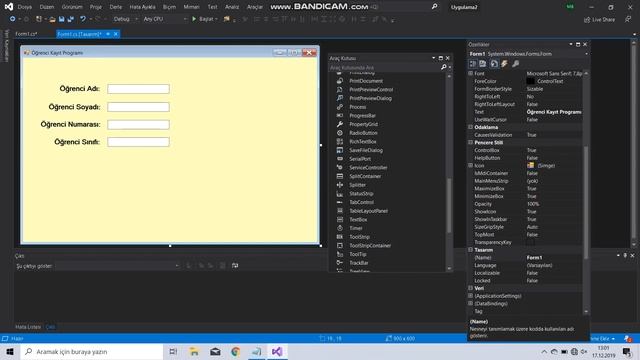The width and height of the screenshot is (640, 360).
Task: Open the Windows Start menu
Action: 10,352
